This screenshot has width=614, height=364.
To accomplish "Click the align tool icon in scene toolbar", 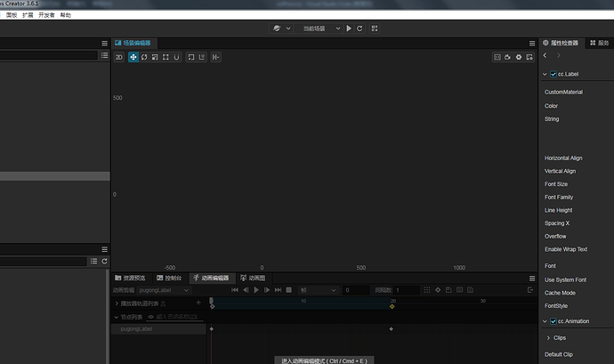I will coord(215,57).
